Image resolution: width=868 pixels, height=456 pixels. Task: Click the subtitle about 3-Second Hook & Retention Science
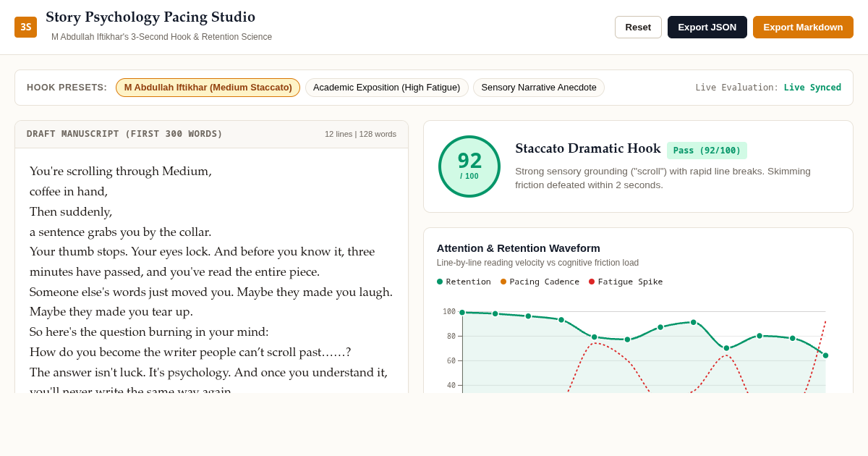(x=161, y=37)
